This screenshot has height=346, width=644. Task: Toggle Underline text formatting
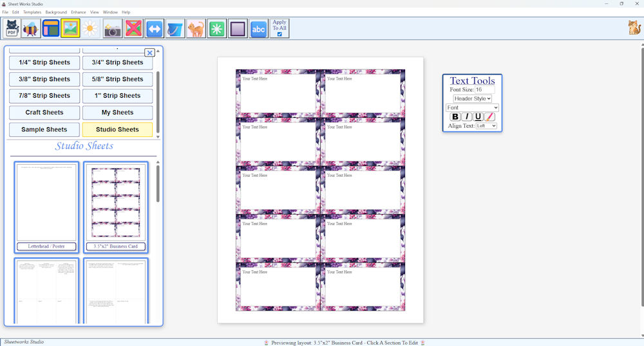478,116
